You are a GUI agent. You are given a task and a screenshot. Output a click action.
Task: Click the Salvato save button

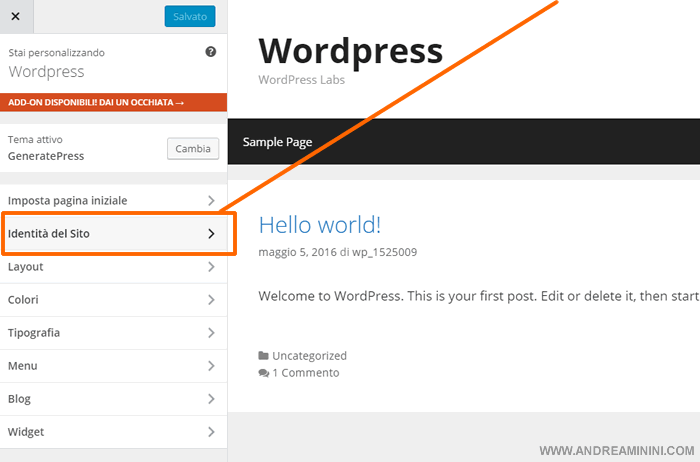(190, 17)
